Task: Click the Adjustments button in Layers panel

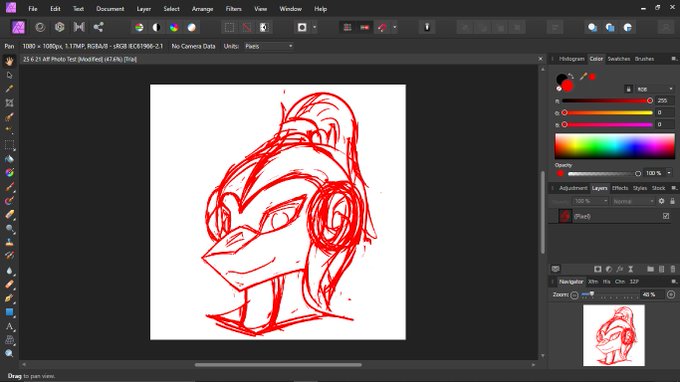Action: [x=608, y=269]
